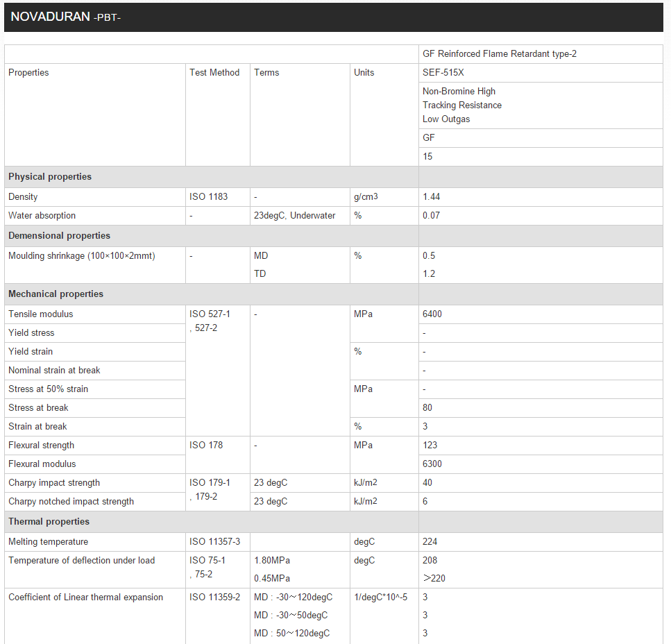Select the 'GF Reinforced Flame Retardant type-2' cell
Viewport: 671px width, 644px height.
(541, 54)
